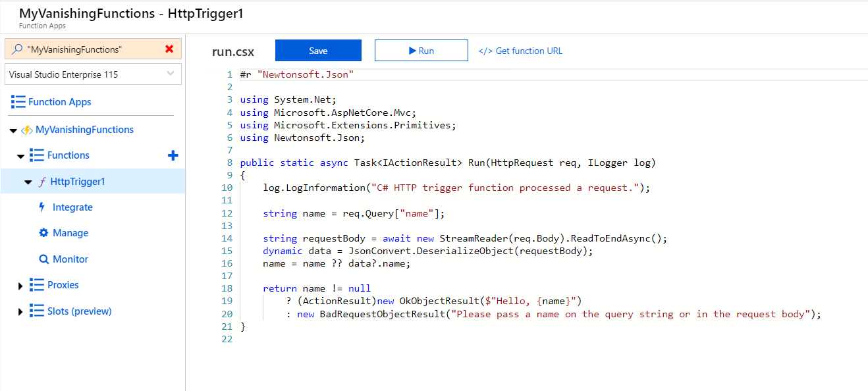Expand the Proxies tree node

pyautogui.click(x=21, y=286)
